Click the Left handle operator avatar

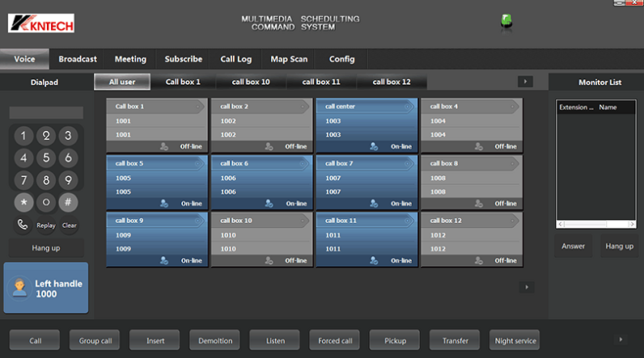click(20, 289)
